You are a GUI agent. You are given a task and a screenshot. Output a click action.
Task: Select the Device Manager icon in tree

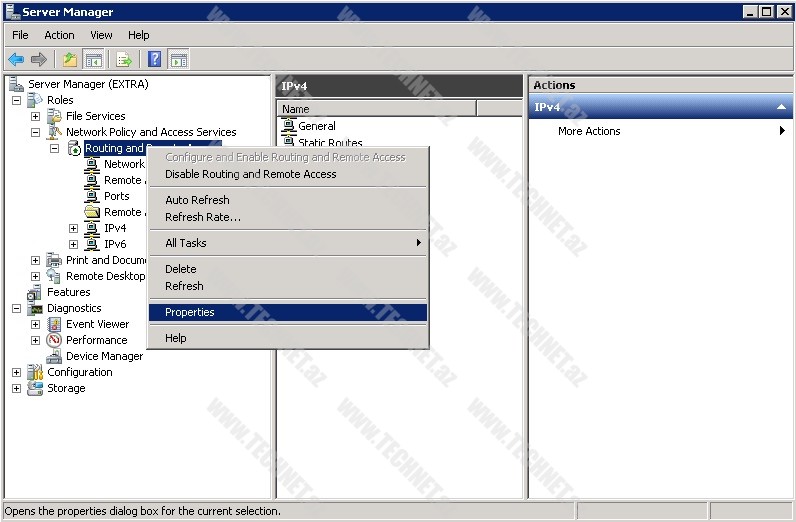(x=54, y=356)
